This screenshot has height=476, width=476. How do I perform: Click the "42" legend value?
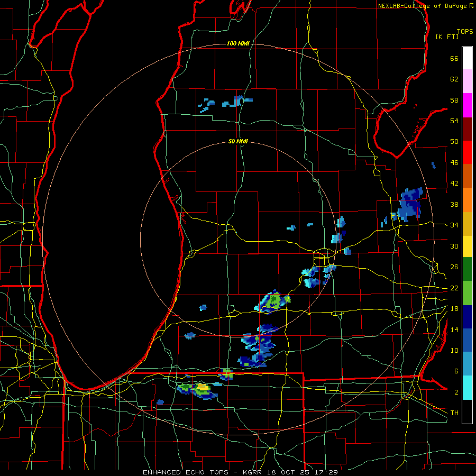click(x=454, y=184)
